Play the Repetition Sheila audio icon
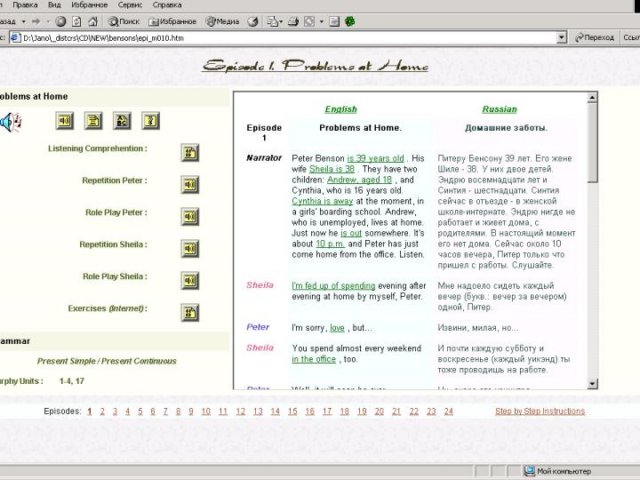640x480 pixels. pyautogui.click(x=190, y=249)
